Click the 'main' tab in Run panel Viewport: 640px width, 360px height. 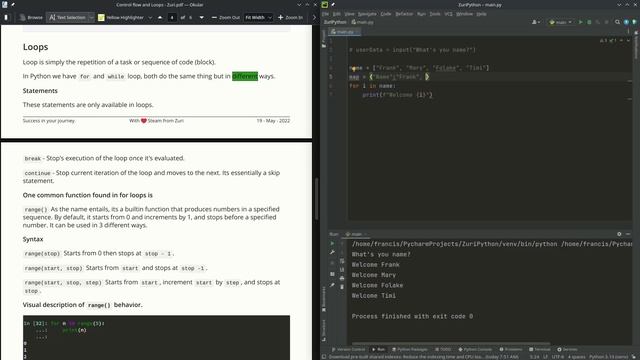[356, 234]
